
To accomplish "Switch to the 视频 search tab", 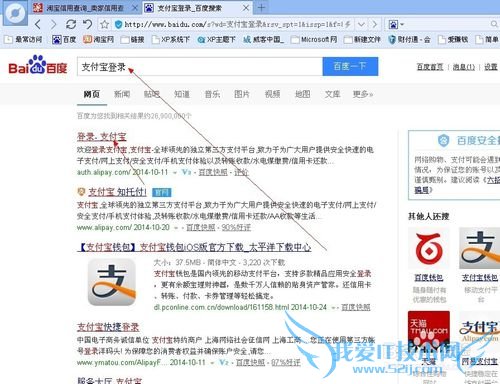I will [272, 94].
